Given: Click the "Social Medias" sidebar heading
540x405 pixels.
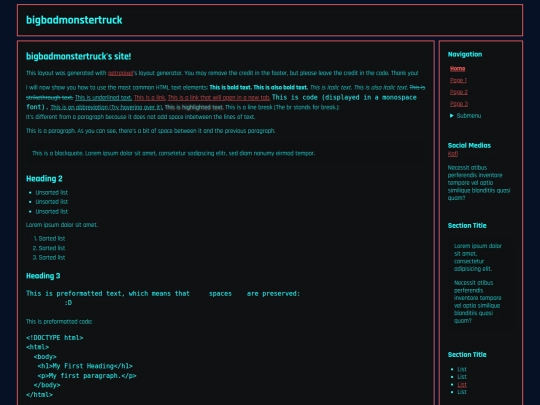Looking at the screenshot, I should [469, 145].
